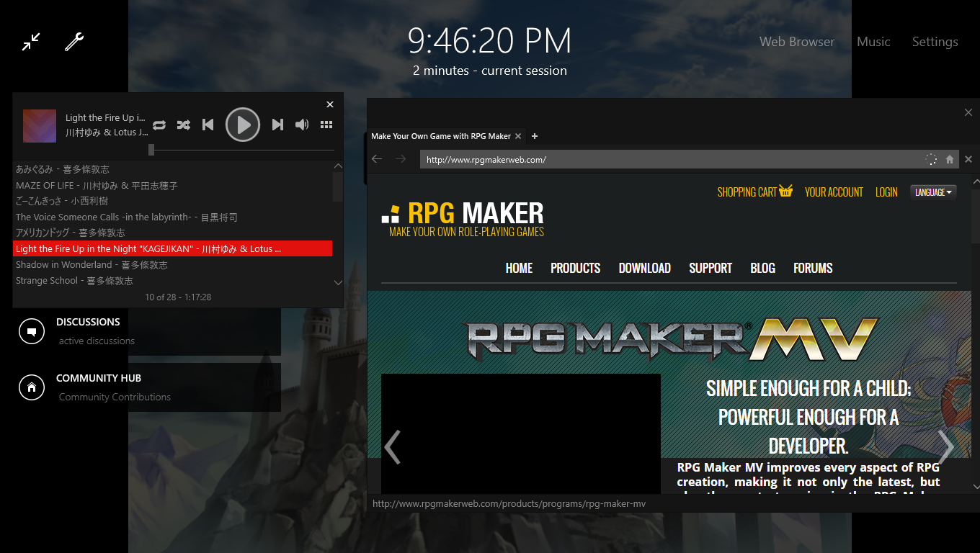This screenshot has width=980, height=553.
Task: Click the rpgmakerweb.com URL address field
Action: [672, 159]
